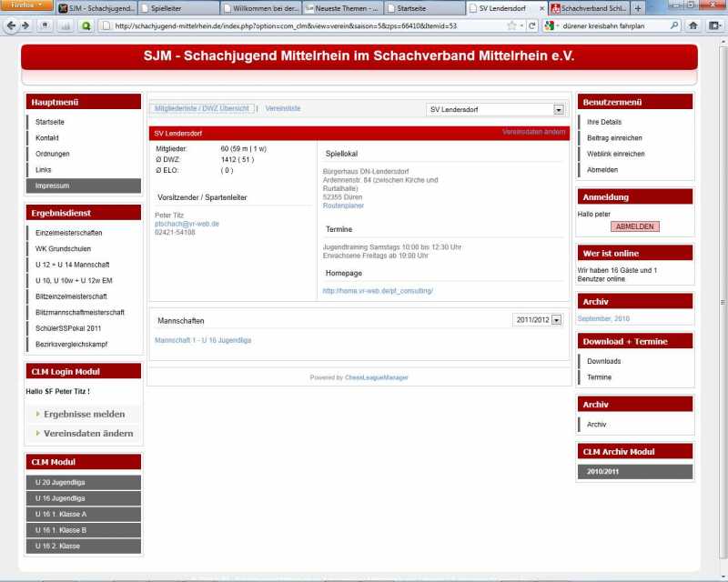Image resolution: width=728 pixels, height=582 pixels.
Task: Open the Routenplaner link
Action: click(x=342, y=206)
